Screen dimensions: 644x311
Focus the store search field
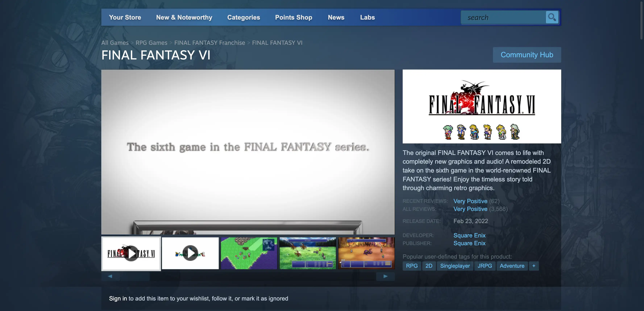coord(503,18)
